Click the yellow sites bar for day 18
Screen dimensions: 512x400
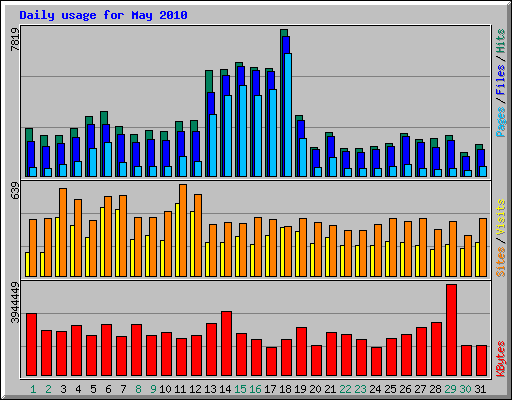tap(282, 252)
